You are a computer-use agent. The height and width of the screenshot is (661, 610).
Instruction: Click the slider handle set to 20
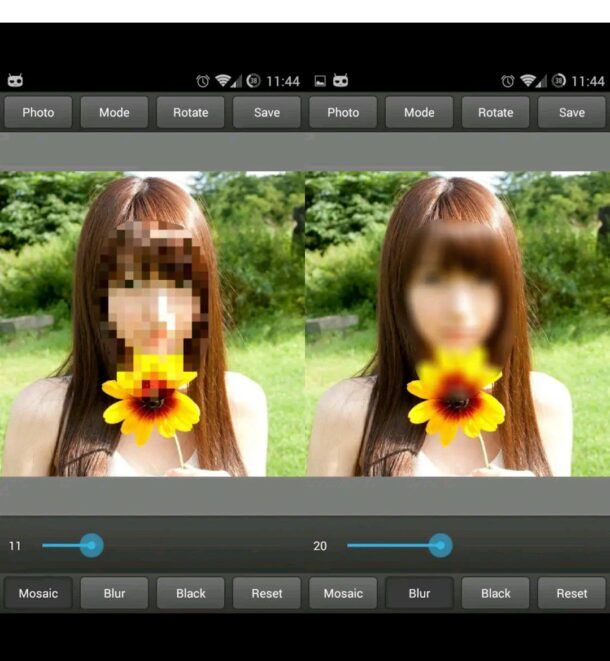pyautogui.click(x=440, y=545)
